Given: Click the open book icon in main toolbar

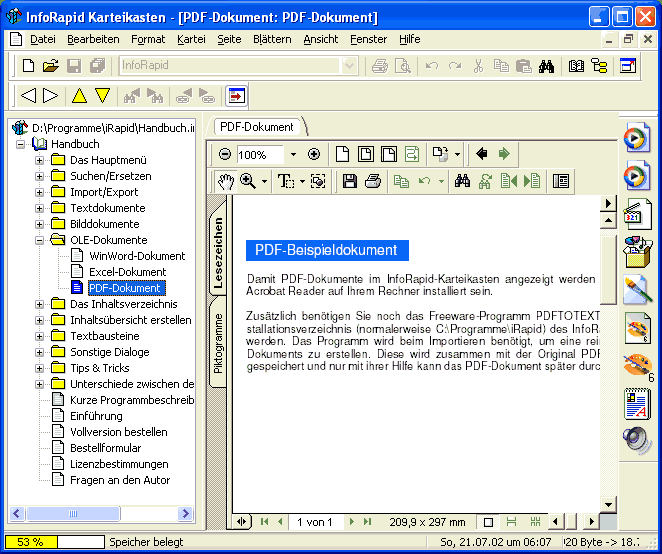Looking at the screenshot, I should (x=576, y=66).
